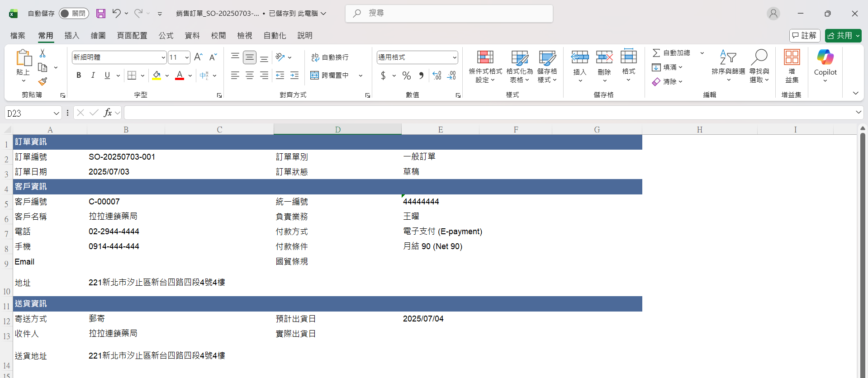Apply the yellow fill color

pyautogui.click(x=157, y=76)
